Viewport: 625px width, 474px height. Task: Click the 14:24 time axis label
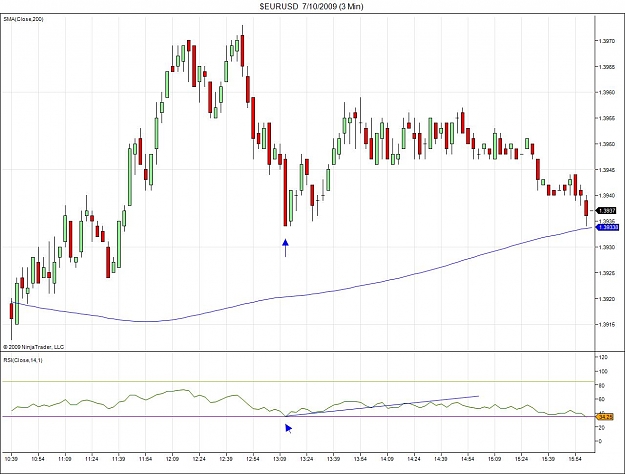(414, 459)
